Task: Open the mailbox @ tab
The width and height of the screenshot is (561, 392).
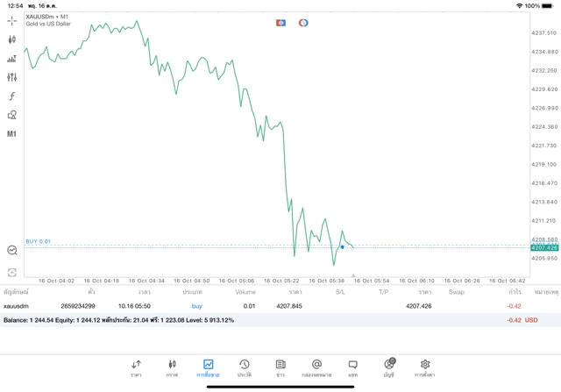Action: tap(316, 367)
